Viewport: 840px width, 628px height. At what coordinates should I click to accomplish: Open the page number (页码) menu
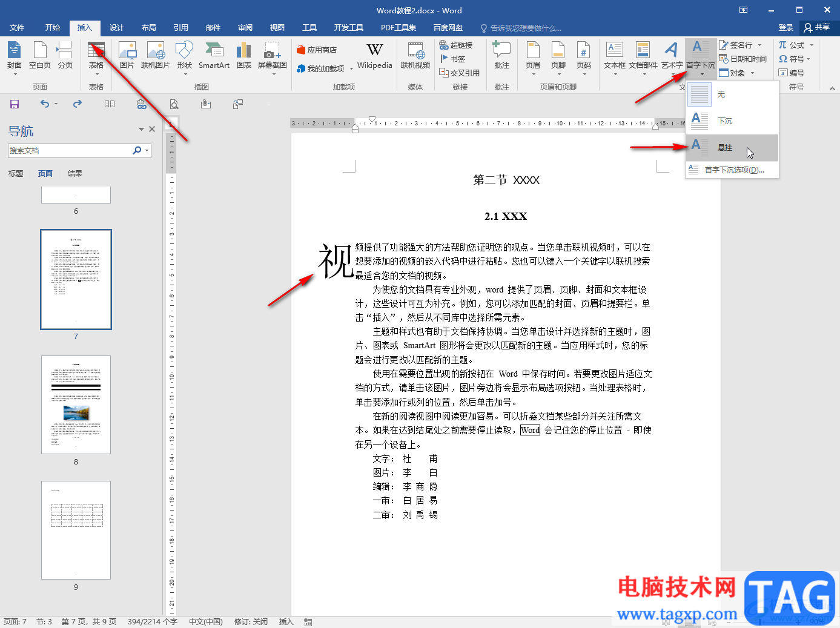pos(584,58)
